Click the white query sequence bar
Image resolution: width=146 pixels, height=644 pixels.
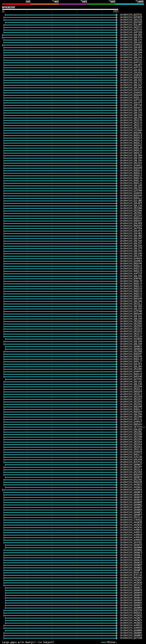click(x=60, y=10)
